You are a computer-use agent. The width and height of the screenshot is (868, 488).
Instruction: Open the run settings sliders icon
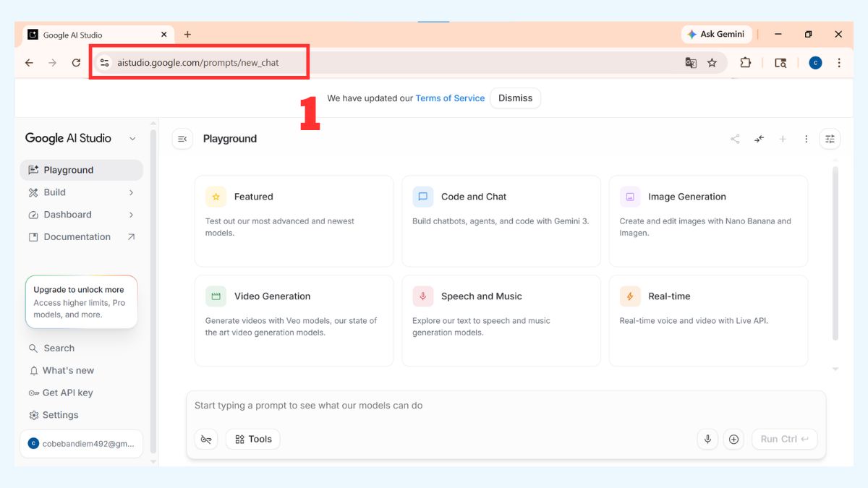[830, 139]
